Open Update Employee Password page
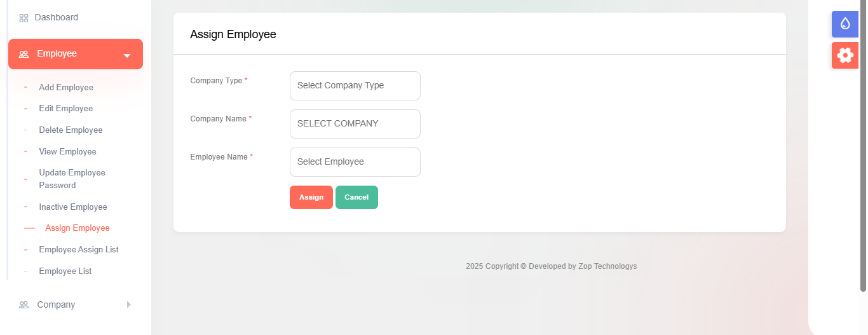This screenshot has width=868, height=335. [72, 179]
